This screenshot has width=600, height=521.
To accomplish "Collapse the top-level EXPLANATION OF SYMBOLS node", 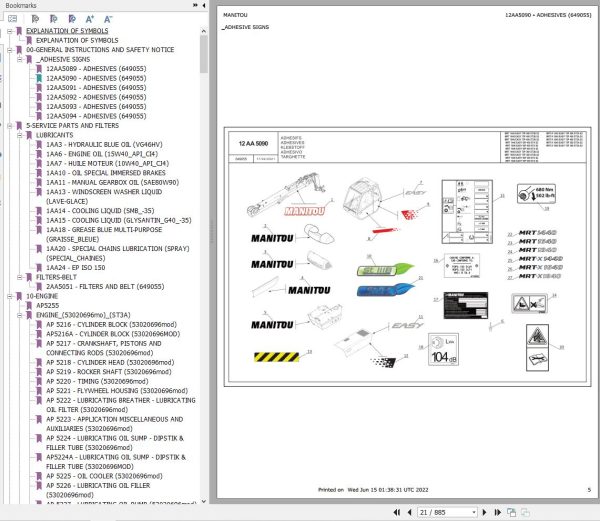I will tap(10, 31).
